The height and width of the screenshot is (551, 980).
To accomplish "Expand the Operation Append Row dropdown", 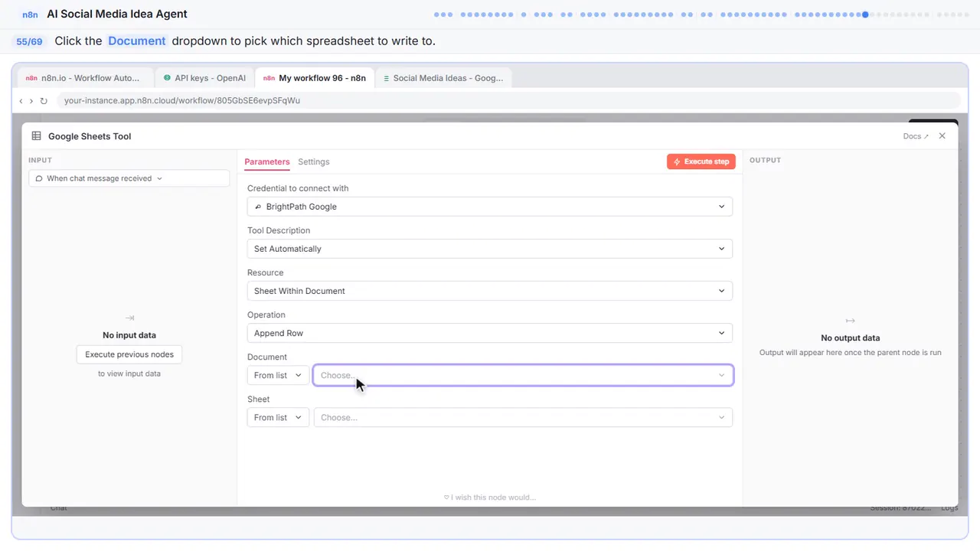I will pos(490,333).
